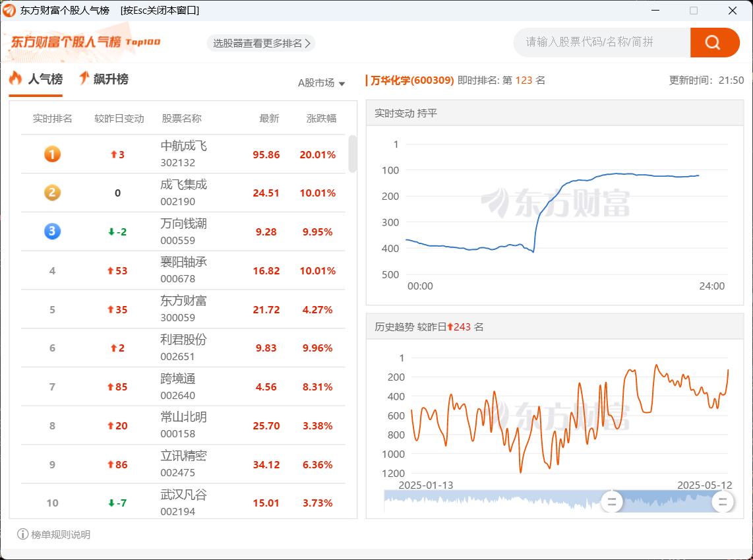This screenshot has width=753, height=560.
Task: Click the flame icon beside 人气榜
Action: coord(16,78)
